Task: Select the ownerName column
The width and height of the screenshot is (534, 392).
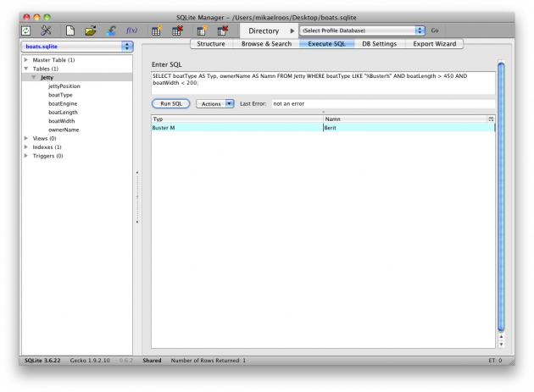Action: click(64, 130)
